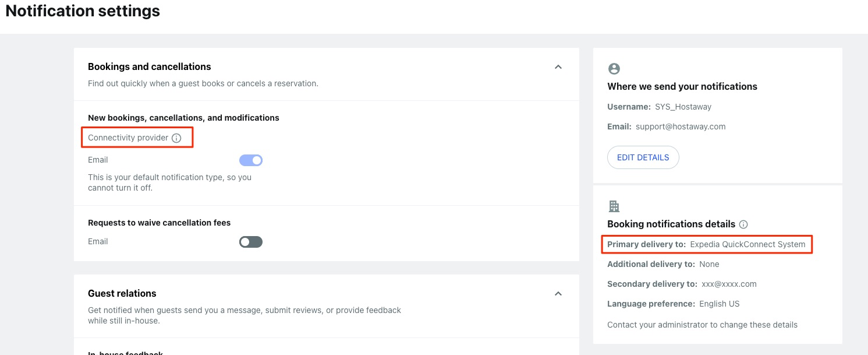The width and height of the screenshot is (868, 355).
Task: Click the user profile avatar icon
Action: click(x=614, y=69)
